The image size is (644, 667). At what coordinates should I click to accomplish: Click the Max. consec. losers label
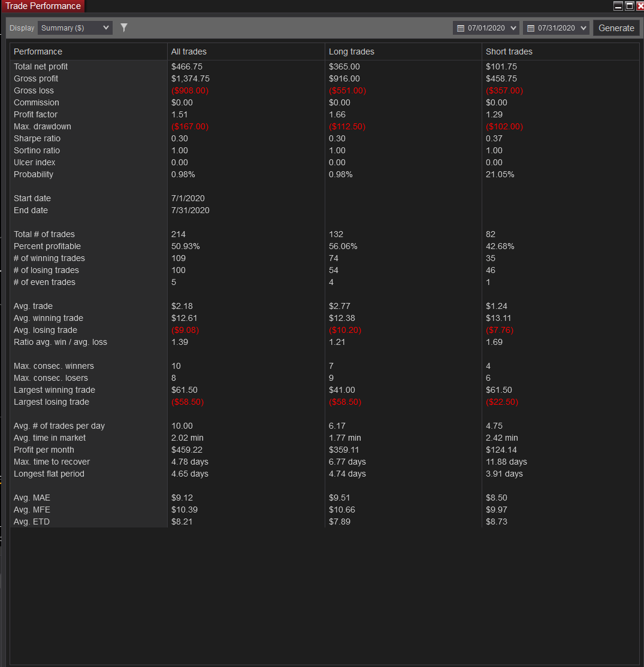pyautogui.click(x=51, y=378)
